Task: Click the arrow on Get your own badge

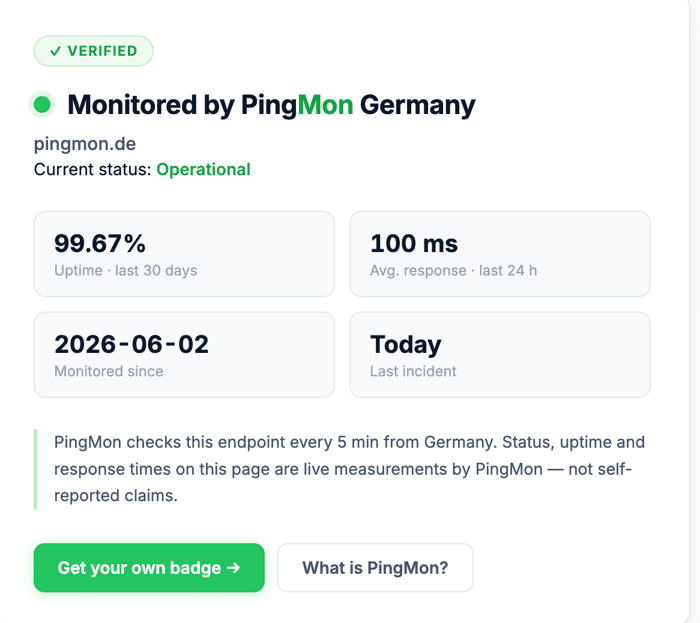Action: tap(233, 568)
